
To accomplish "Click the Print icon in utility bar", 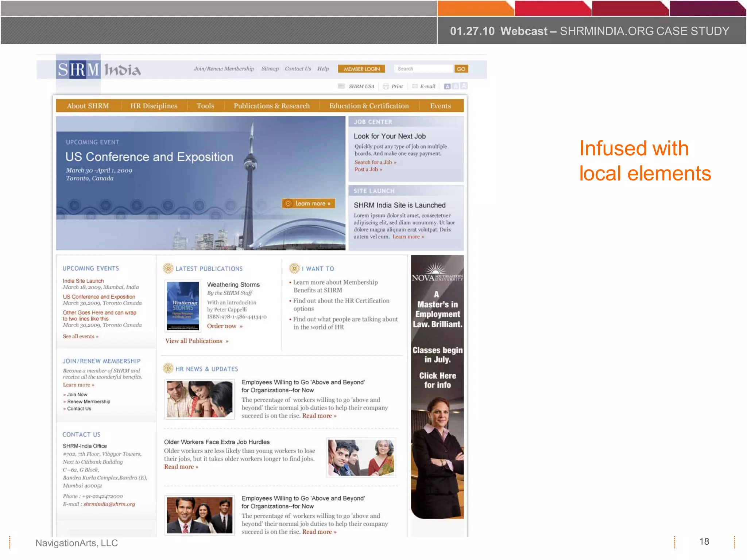I will pos(386,86).
